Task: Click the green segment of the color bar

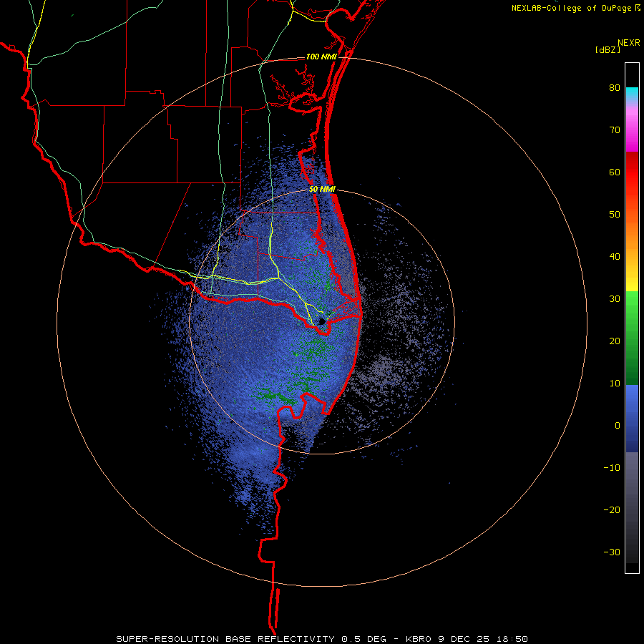Action: click(632, 338)
